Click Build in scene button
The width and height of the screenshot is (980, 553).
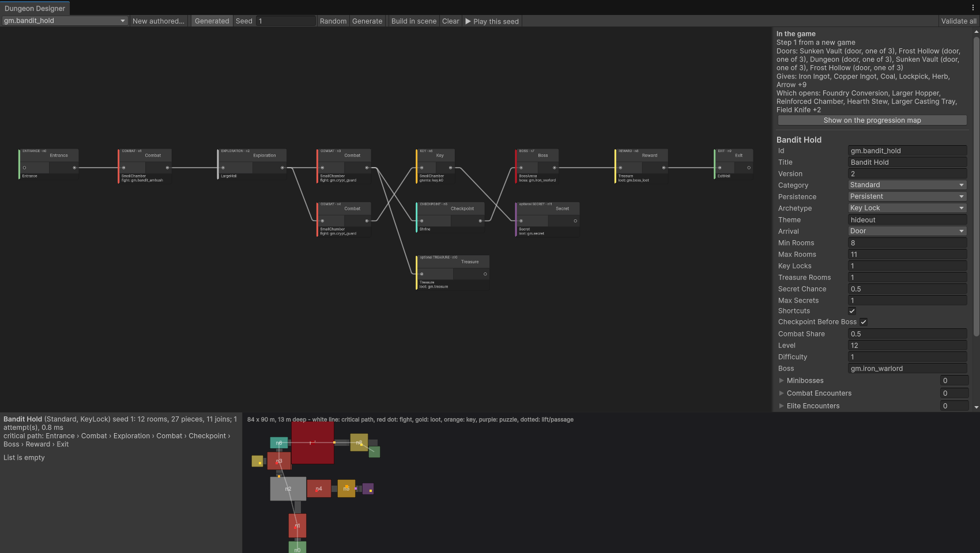tap(414, 21)
